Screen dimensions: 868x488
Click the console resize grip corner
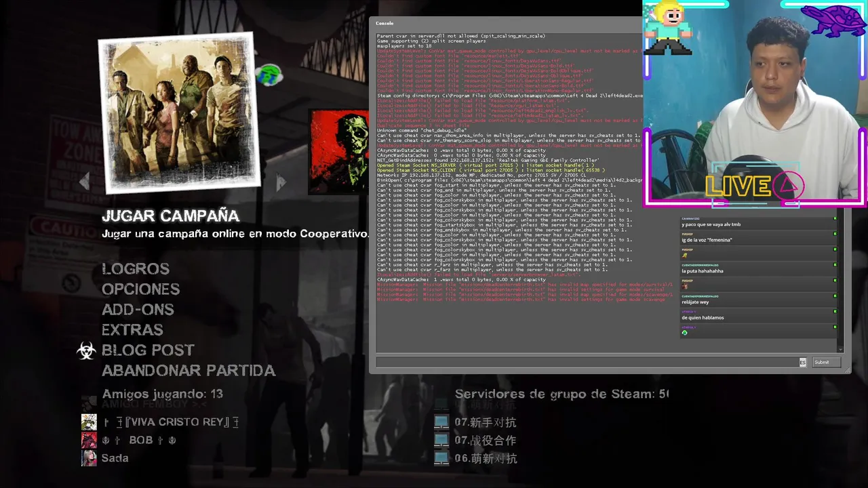click(847, 369)
